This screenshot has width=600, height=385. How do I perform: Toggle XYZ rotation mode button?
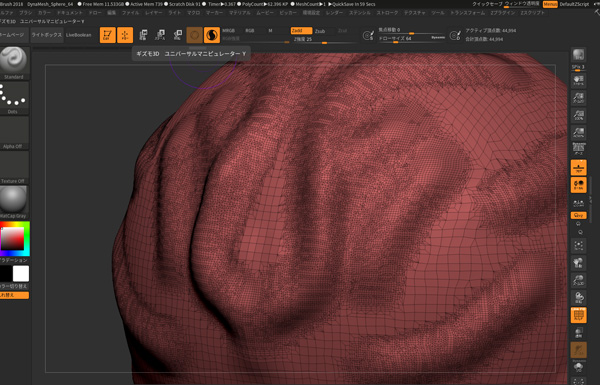coord(579,215)
